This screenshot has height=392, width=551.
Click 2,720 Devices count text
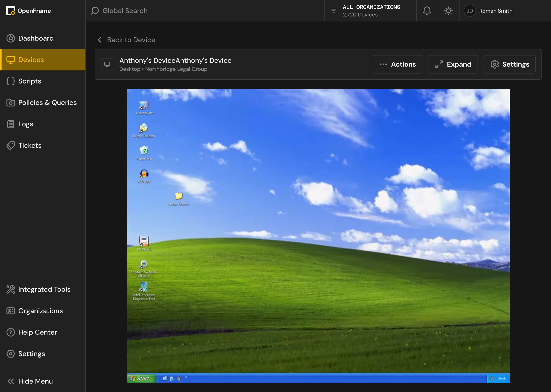[360, 15]
